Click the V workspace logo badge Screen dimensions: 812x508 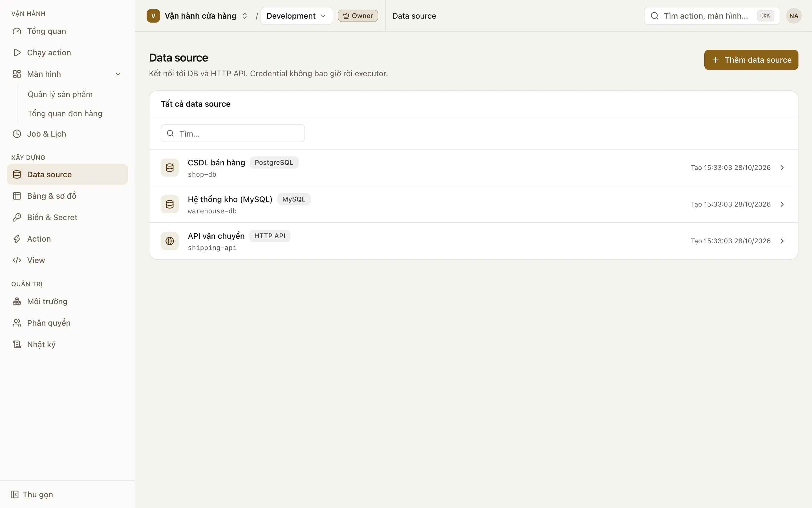pyautogui.click(x=153, y=16)
